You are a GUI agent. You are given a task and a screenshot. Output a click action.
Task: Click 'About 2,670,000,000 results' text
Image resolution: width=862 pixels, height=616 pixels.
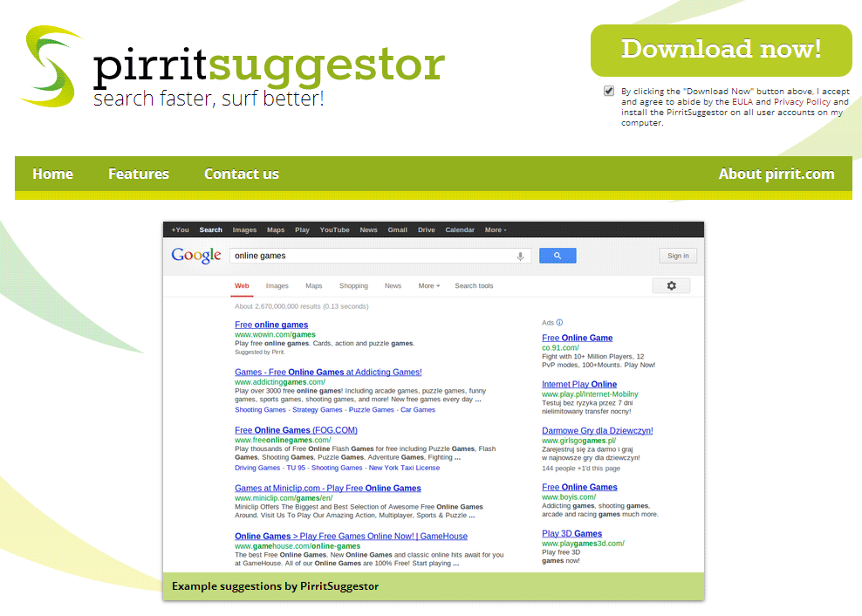[301, 307]
